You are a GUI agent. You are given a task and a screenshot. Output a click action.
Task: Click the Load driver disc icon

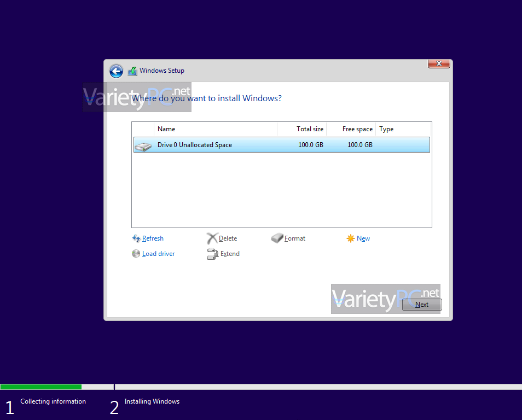(x=136, y=254)
